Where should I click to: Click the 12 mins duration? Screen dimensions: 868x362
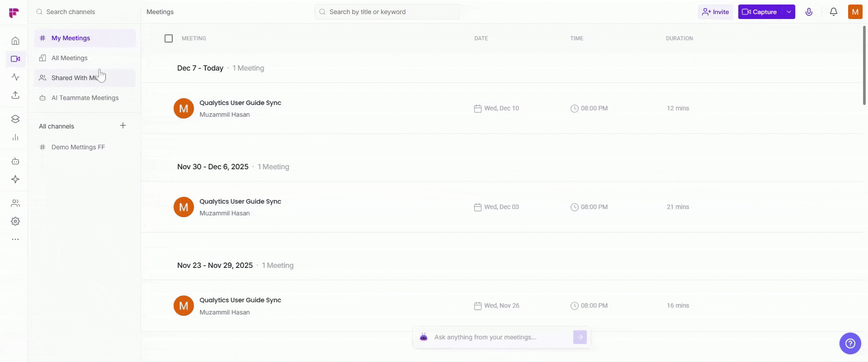[x=678, y=108]
